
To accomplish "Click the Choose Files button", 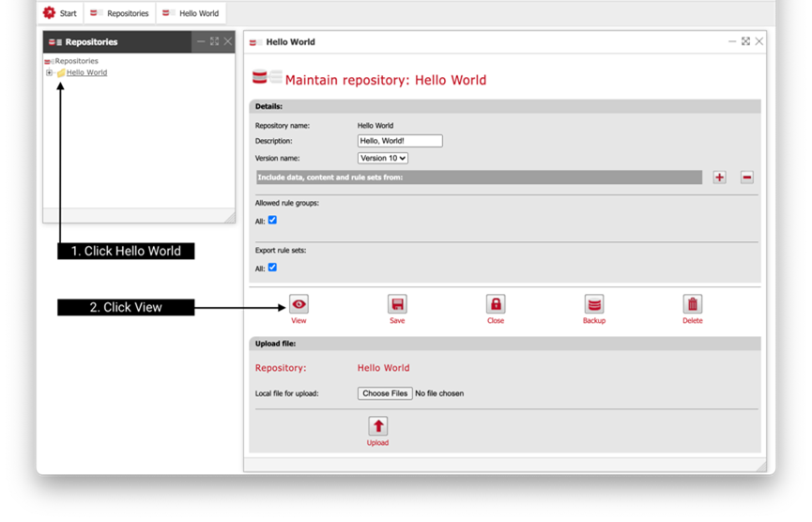I will [385, 393].
